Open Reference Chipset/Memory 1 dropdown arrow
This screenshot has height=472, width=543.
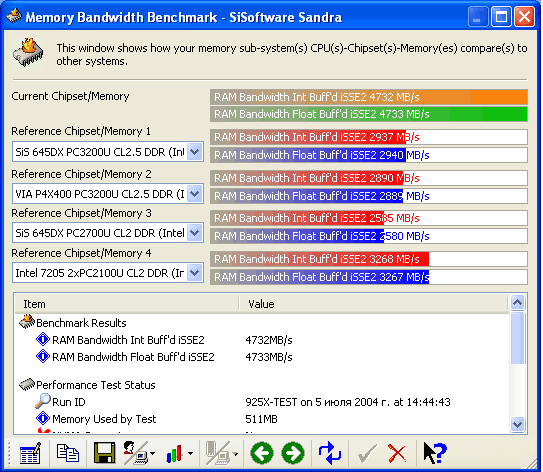195,151
